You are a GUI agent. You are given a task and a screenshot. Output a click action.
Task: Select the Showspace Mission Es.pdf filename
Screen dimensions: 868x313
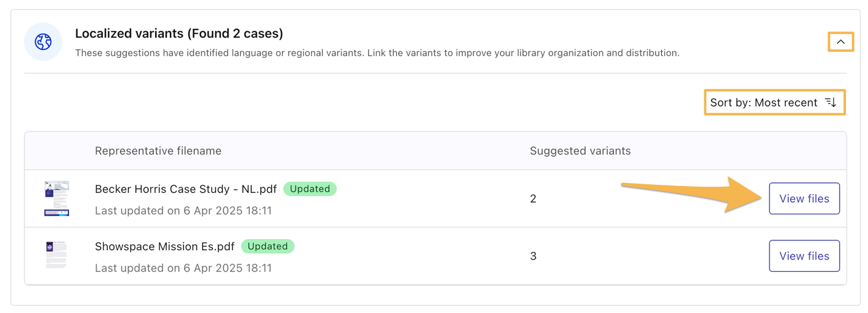(x=164, y=246)
